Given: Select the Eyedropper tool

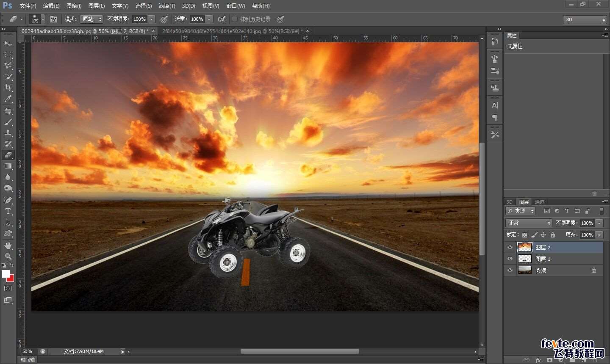Looking at the screenshot, I should 8,99.
